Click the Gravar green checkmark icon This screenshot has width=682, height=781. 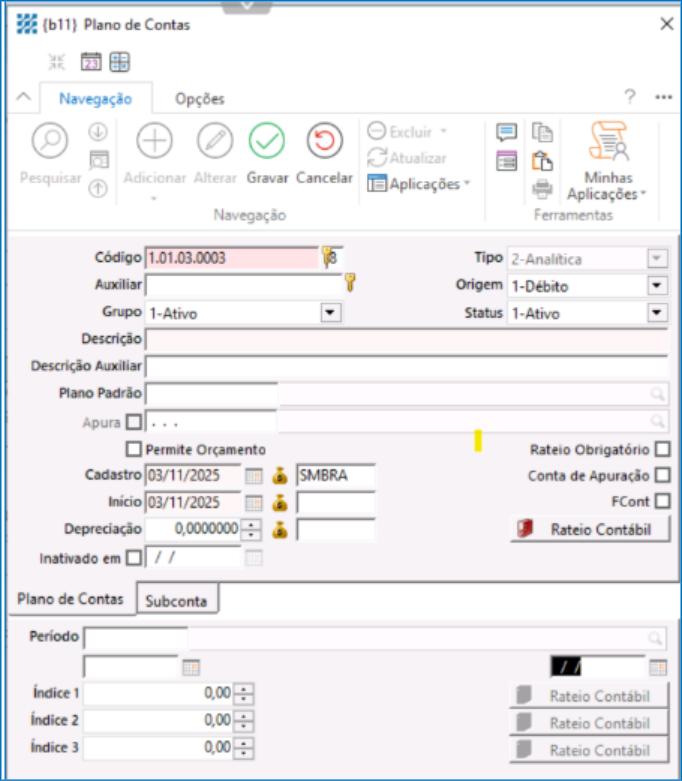[267, 142]
